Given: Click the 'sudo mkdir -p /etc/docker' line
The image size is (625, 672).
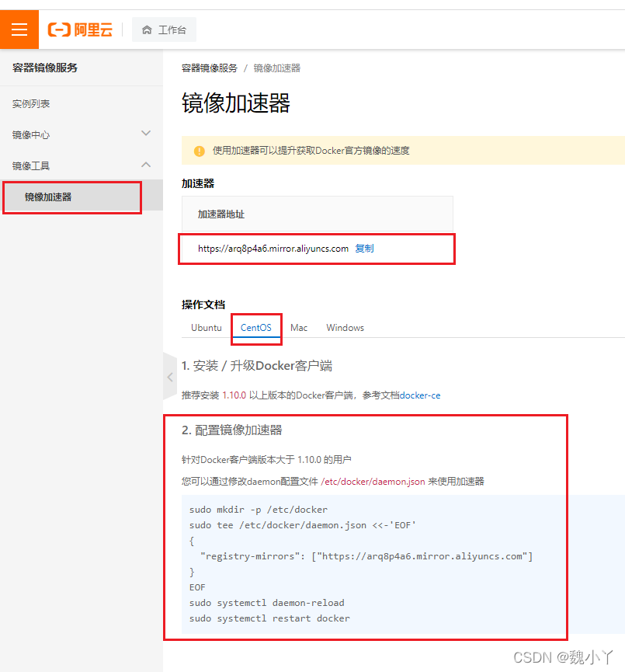Looking at the screenshot, I should click(259, 510).
